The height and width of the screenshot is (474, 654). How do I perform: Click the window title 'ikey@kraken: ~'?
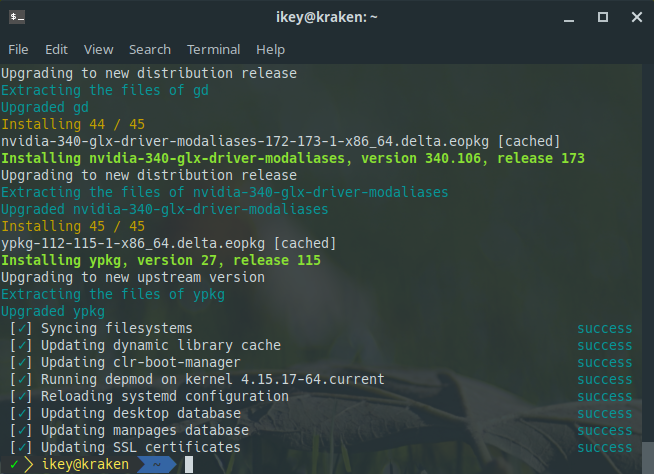(x=327, y=17)
